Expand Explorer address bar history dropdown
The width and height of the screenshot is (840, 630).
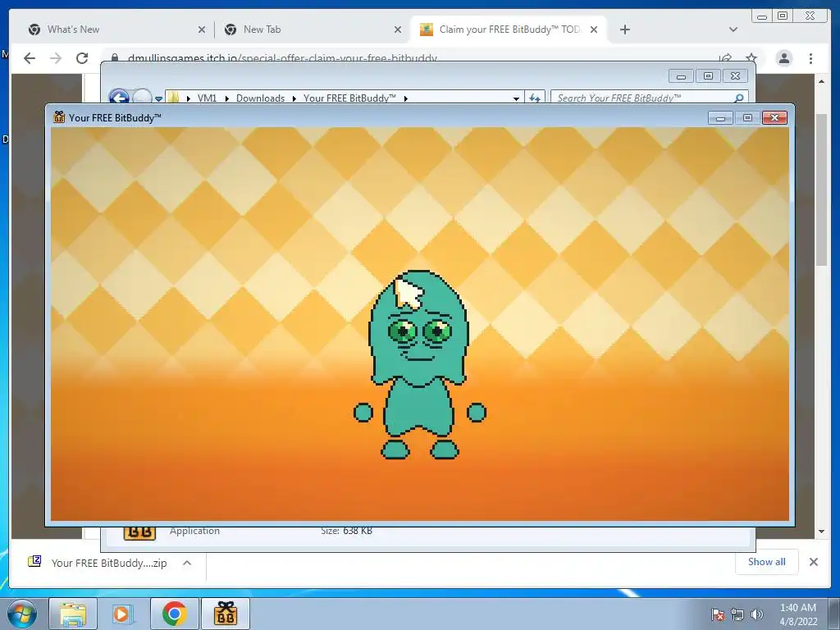pos(516,98)
